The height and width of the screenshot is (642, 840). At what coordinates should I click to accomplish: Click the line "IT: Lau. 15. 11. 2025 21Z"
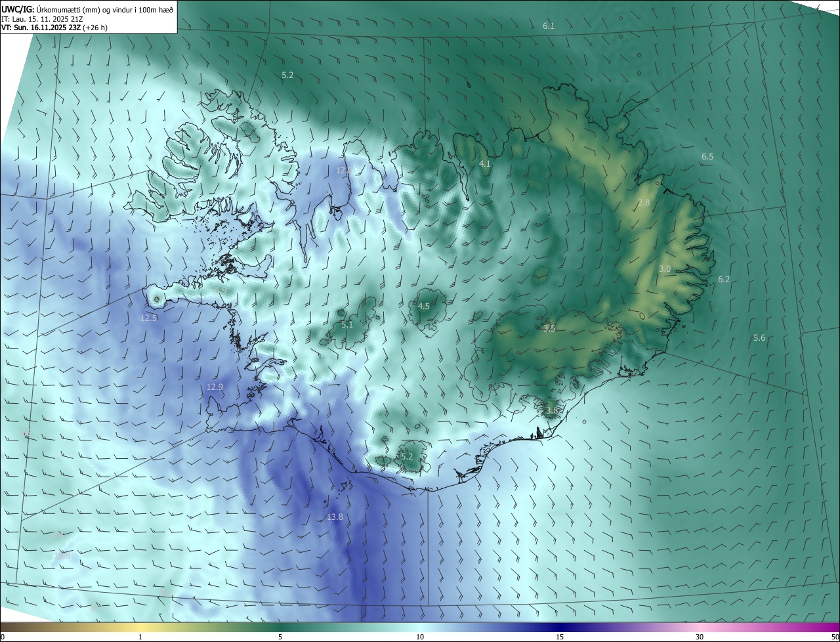[x=42, y=19]
